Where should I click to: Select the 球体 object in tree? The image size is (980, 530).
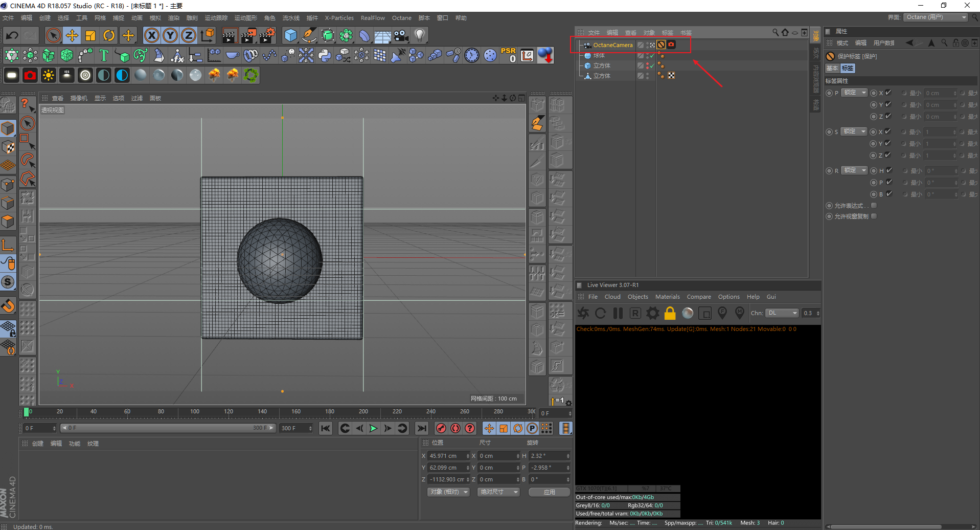click(599, 55)
